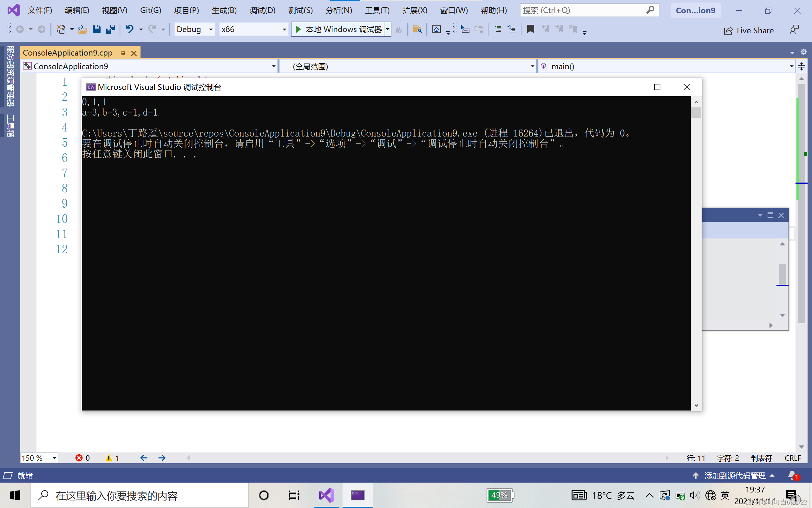Click the editor settings gear icon
The image size is (812, 508).
pos(804,52)
